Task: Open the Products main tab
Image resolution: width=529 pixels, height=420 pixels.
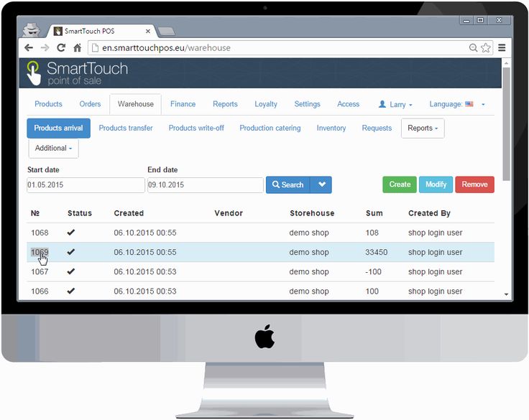Action: [48, 104]
